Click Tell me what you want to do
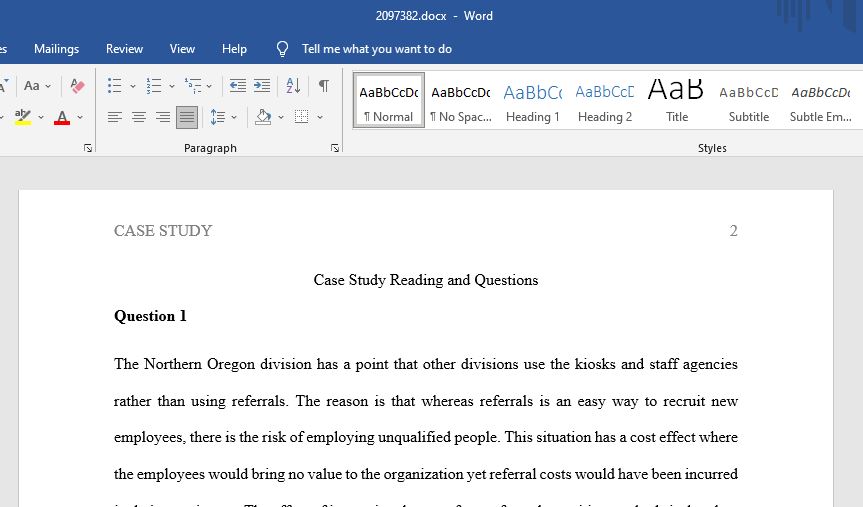This screenshot has height=507, width=863. (x=377, y=49)
